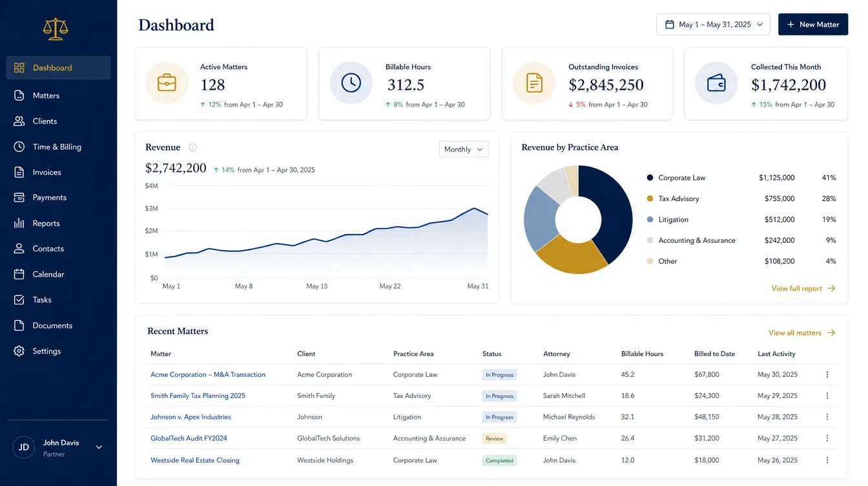The width and height of the screenshot is (868, 486).
Task: Click the Time & Billing clock icon
Action: pyautogui.click(x=19, y=147)
